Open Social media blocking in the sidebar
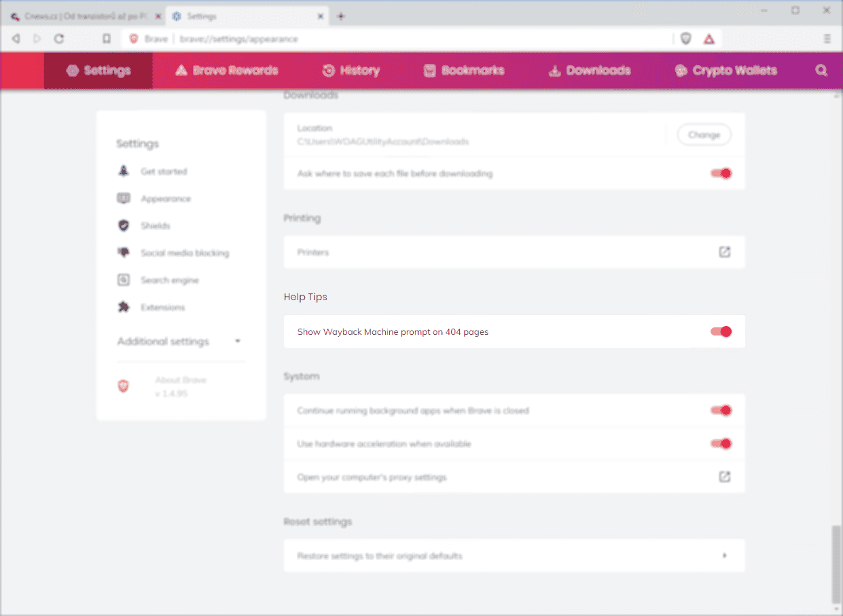The height and width of the screenshot is (616, 843). pos(185,253)
